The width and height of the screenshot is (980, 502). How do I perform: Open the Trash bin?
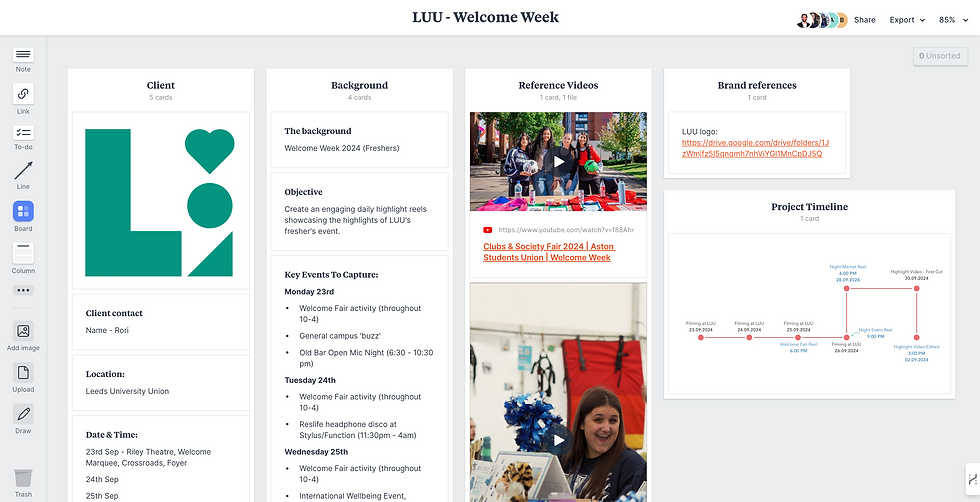pyautogui.click(x=23, y=483)
